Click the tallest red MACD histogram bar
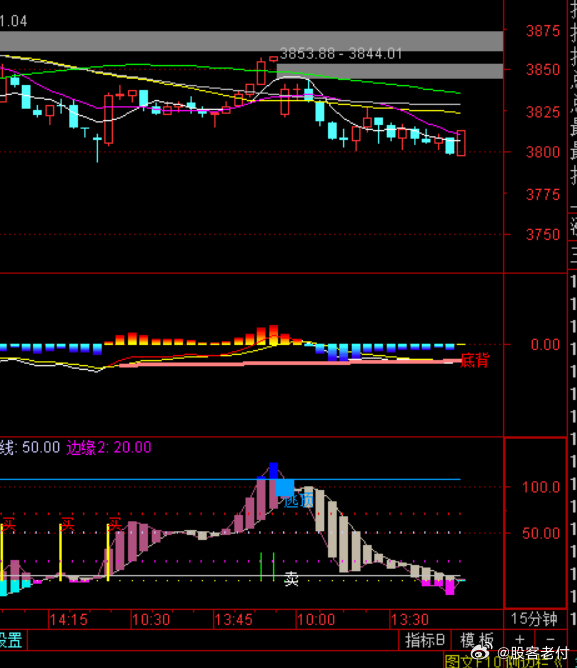The height and width of the screenshot is (668, 577). point(274,335)
